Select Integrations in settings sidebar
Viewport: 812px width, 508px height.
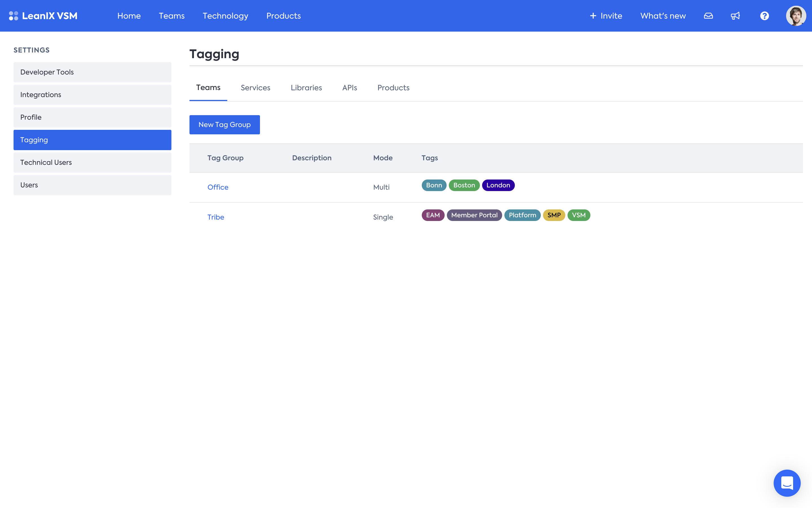[92, 95]
